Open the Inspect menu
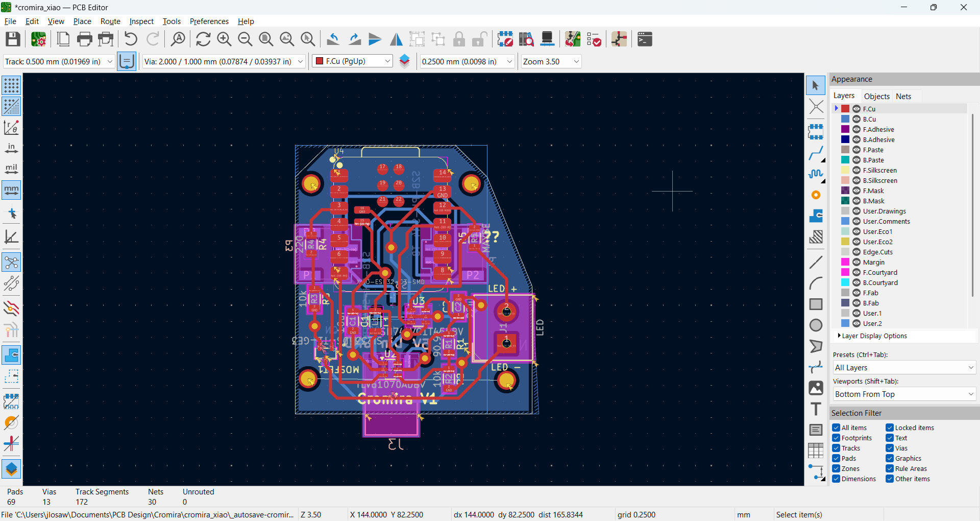980x521 pixels. [141, 21]
